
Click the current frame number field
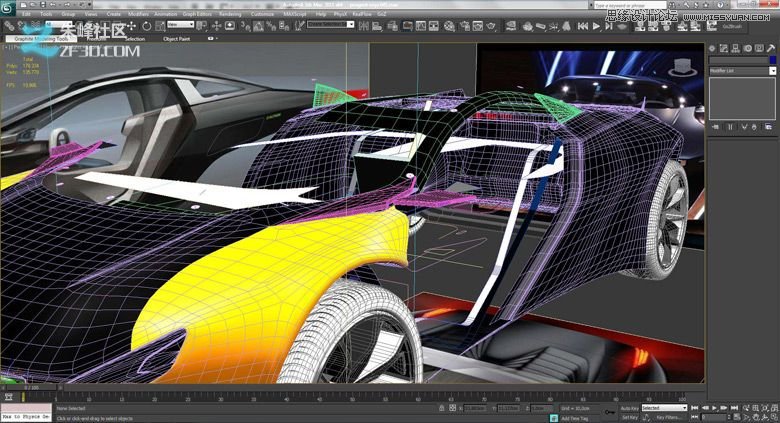click(714, 417)
